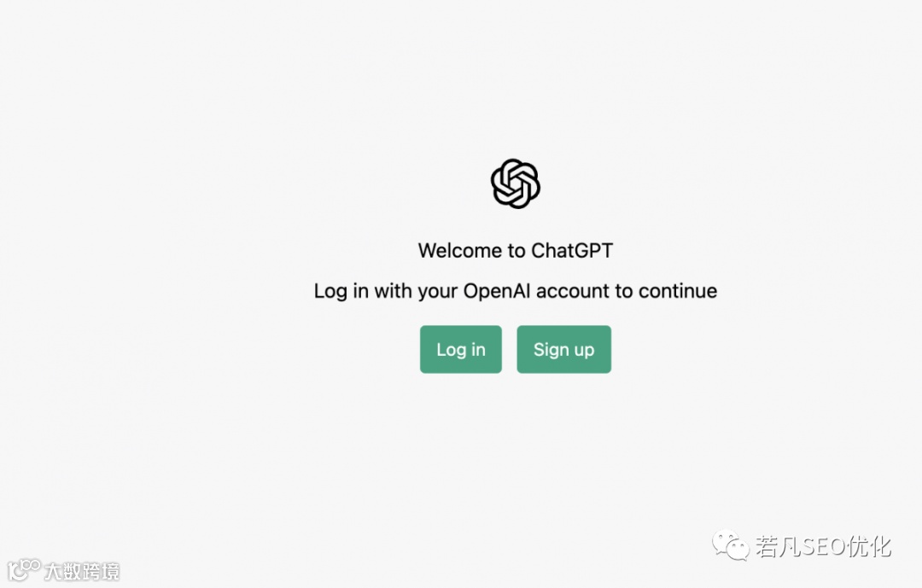The height and width of the screenshot is (588, 922).
Task: Click the word ChatGPT in the heading
Action: [x=572, y=251]
